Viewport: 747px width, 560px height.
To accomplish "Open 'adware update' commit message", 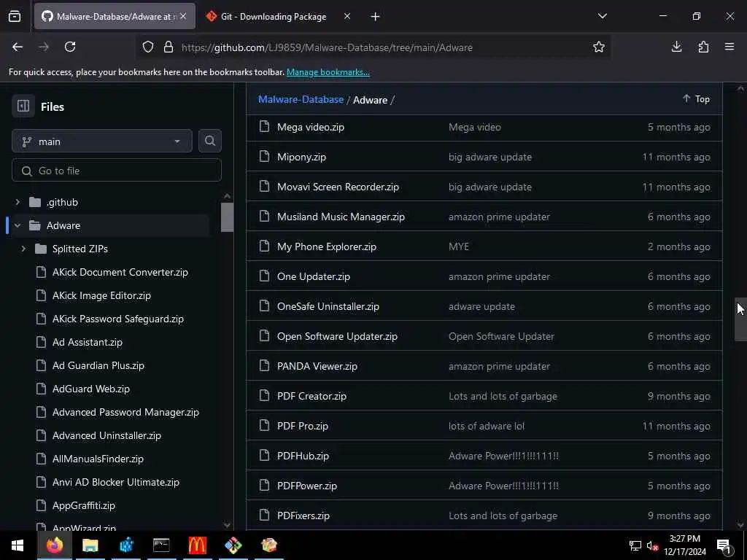I will [481, 307].
